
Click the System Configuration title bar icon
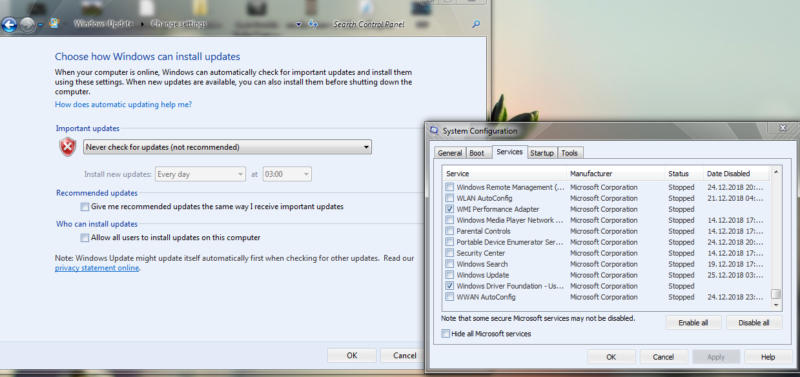(x=434, y=131)
